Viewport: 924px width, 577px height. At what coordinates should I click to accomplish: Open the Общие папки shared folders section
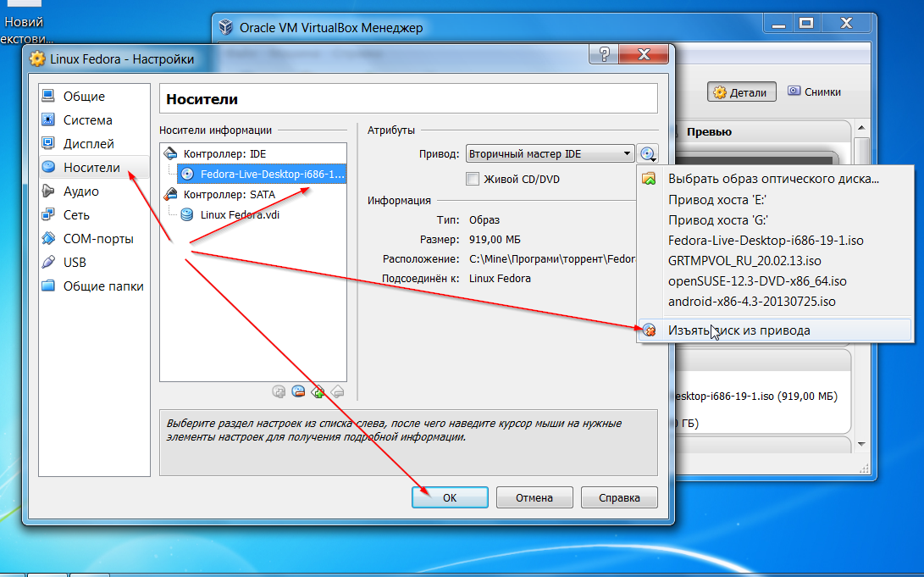pyautogui.click(x=102, y=286)
